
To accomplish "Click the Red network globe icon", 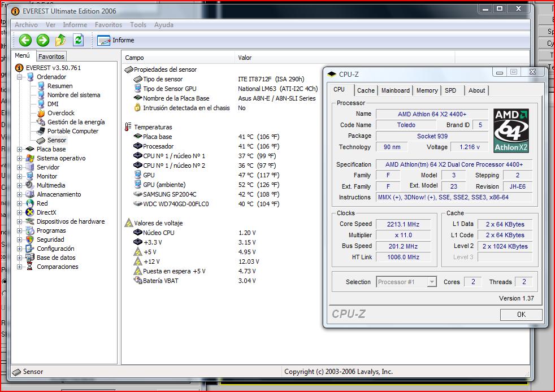I will 30,203.
